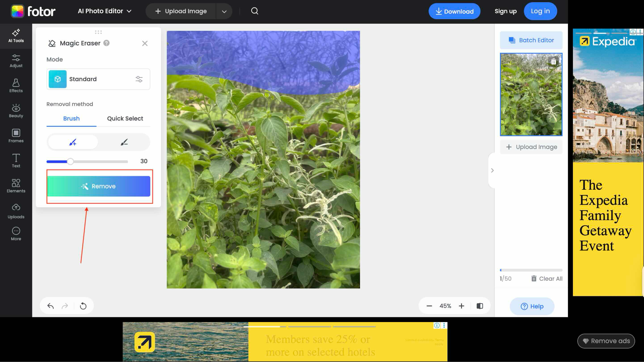Open the Upload Image dropdown arrow
This screenshot has width=644, height=362.
click(x=224, y=12)
